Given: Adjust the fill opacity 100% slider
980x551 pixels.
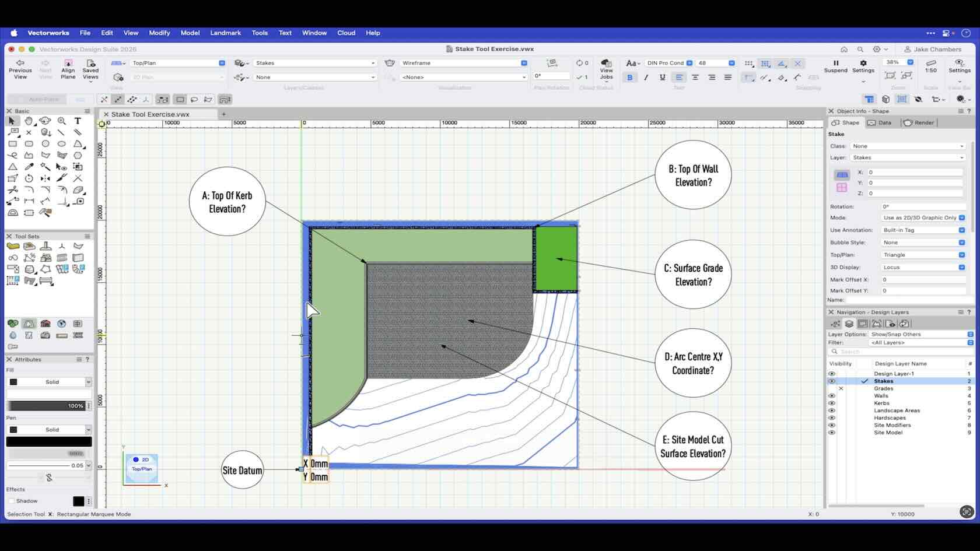Looking at the screenshot, I should pyautogui.click(x=45, y=406).
